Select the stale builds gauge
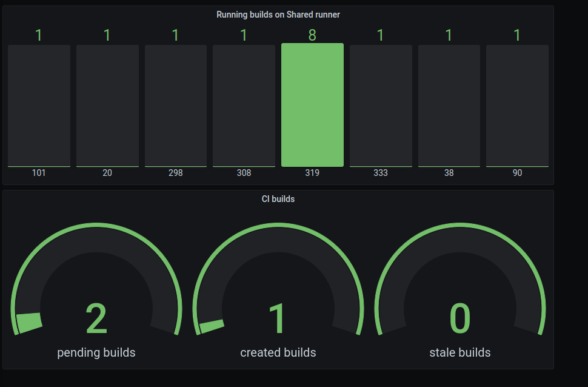 tap(459, 285)
